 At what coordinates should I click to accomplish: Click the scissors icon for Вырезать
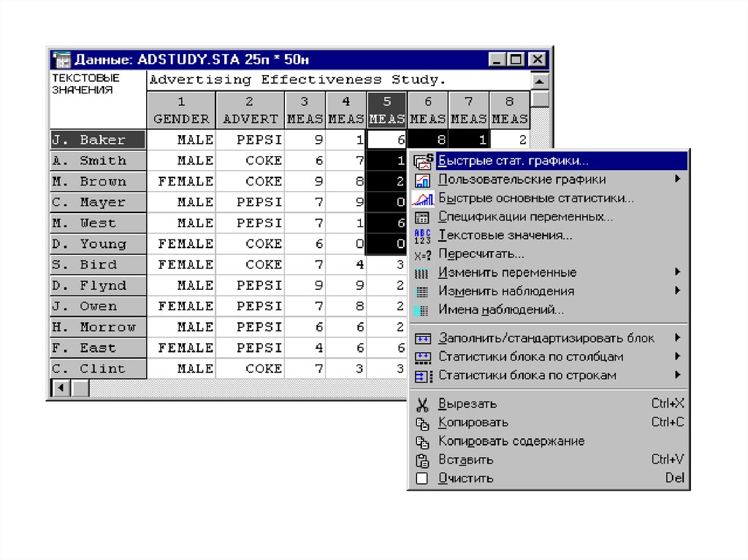click(x=422, y=404)
